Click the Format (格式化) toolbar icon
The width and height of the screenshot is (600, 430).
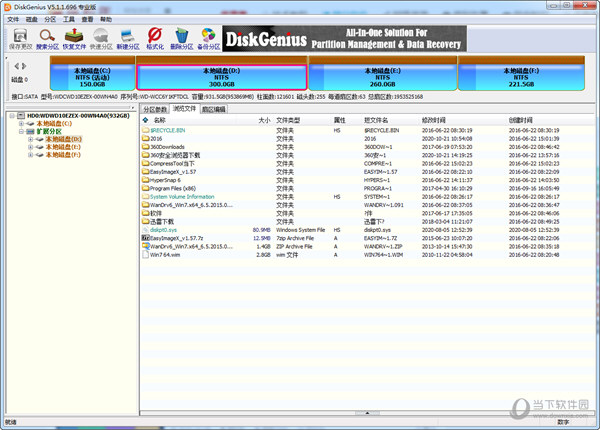155,39
